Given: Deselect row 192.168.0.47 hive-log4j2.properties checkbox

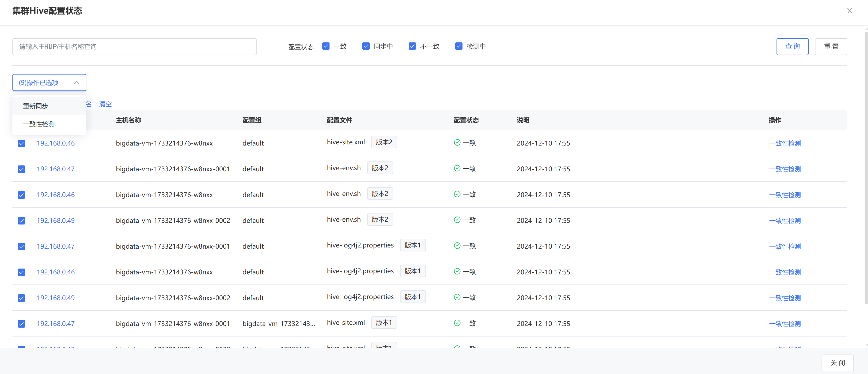Looking at the screenshot, I should tap(21, 247).
